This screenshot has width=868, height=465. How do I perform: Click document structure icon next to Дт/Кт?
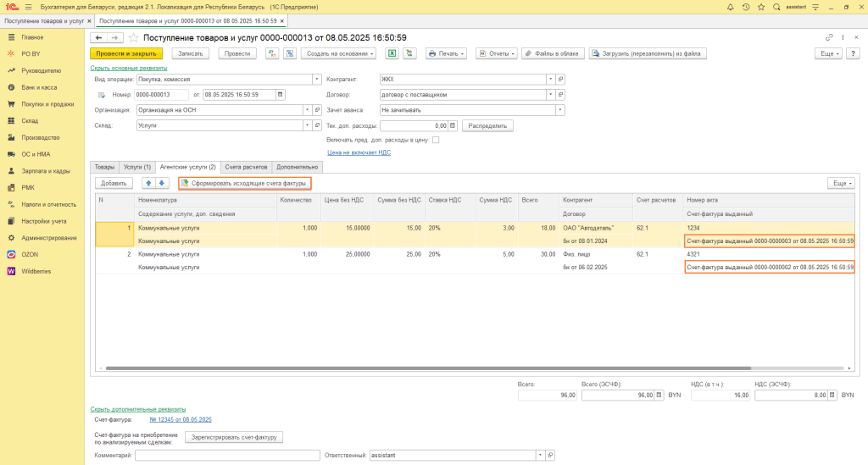pyautogui.click(x=290, y=53)
